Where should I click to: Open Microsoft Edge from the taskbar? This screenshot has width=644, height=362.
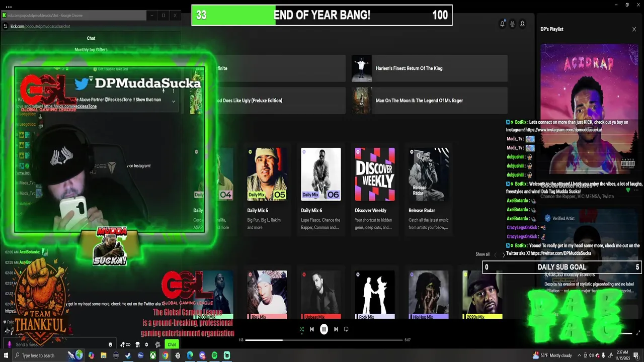pos(190,355)
